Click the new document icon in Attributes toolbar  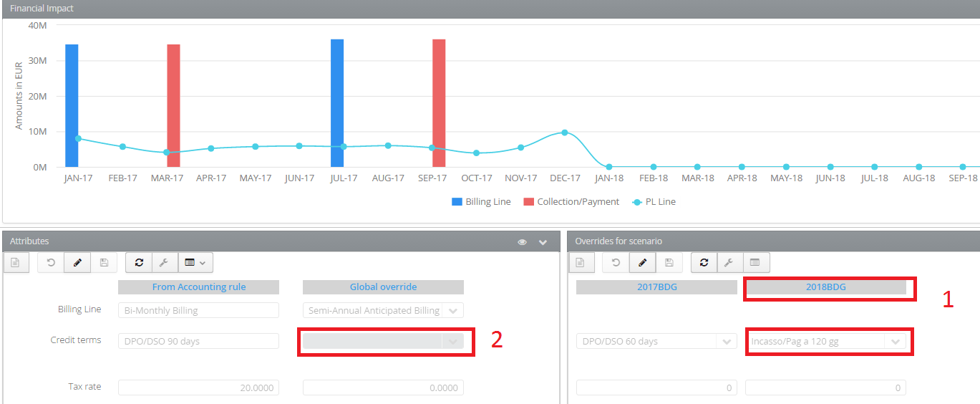16,263
